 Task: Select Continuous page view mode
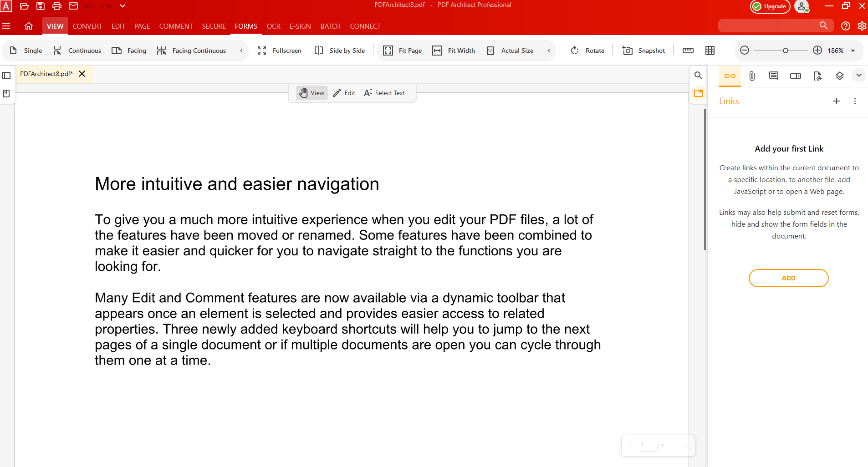point(77,51)
